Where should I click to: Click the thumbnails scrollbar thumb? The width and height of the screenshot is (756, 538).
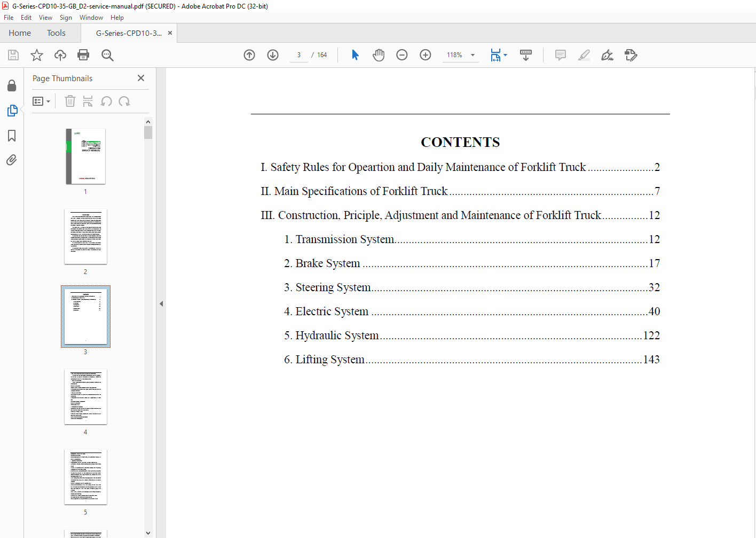coord(148,132)
